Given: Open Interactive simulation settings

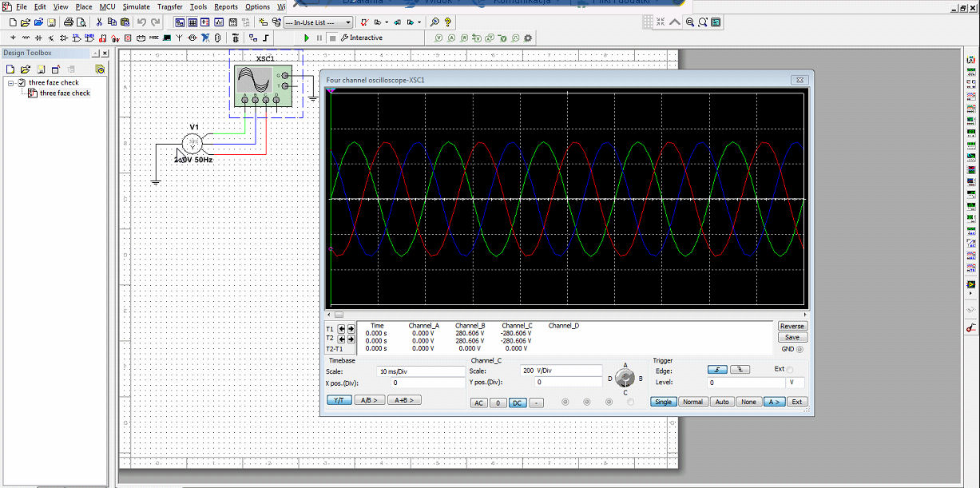Looking at the screenshot, I should pos(361,38).
